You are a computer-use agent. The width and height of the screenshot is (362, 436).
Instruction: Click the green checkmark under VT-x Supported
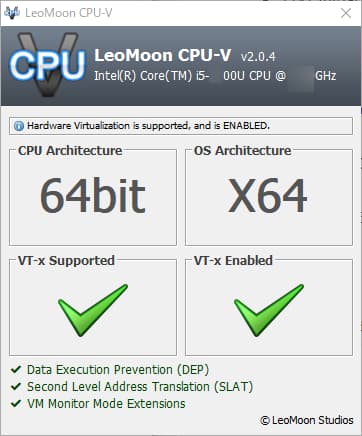tap(93, 310)
